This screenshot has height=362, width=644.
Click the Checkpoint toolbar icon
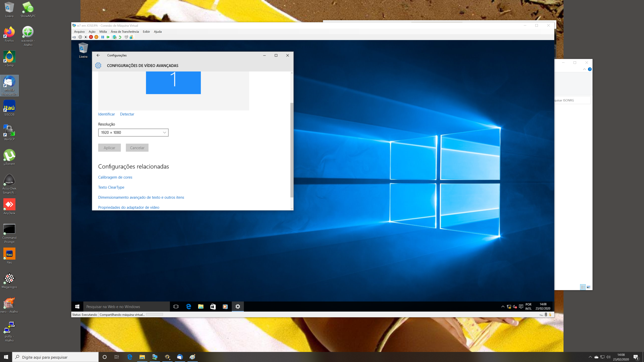click(115, 37)
